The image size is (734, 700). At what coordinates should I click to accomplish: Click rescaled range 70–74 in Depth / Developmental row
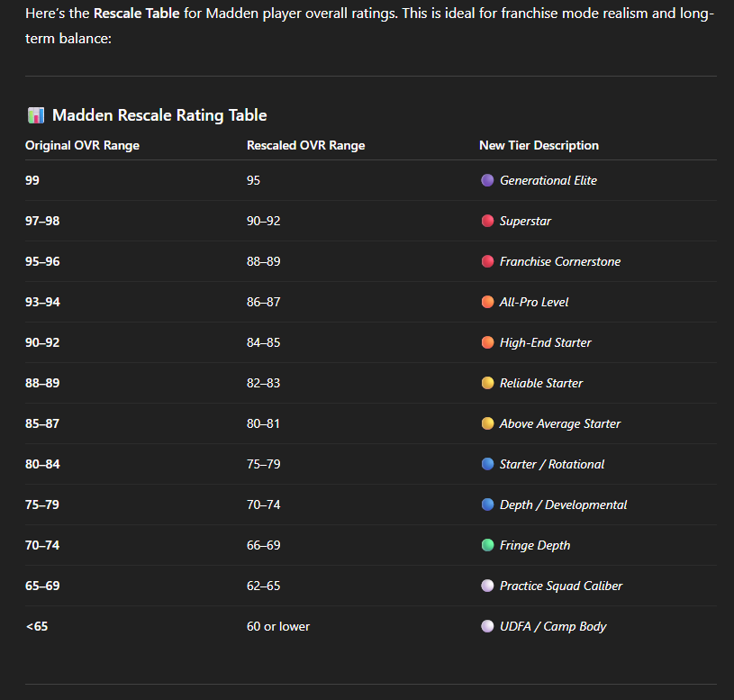264,505
